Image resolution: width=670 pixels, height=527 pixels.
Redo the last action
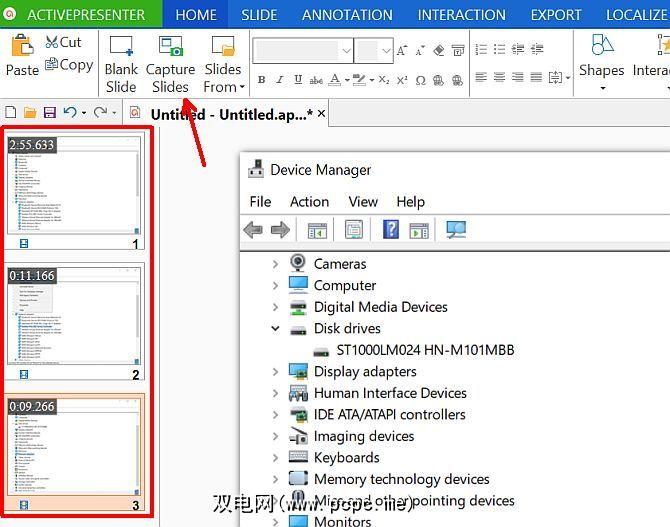coord(101,112)
